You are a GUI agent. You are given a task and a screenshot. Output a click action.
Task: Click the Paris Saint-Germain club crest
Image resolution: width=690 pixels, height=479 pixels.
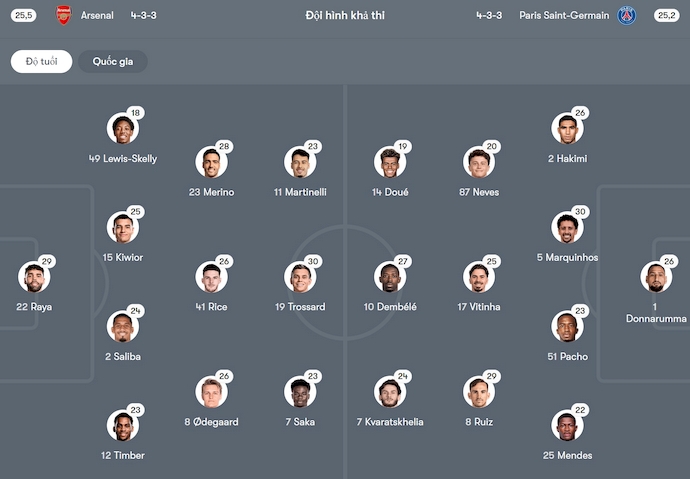(626, 15)
